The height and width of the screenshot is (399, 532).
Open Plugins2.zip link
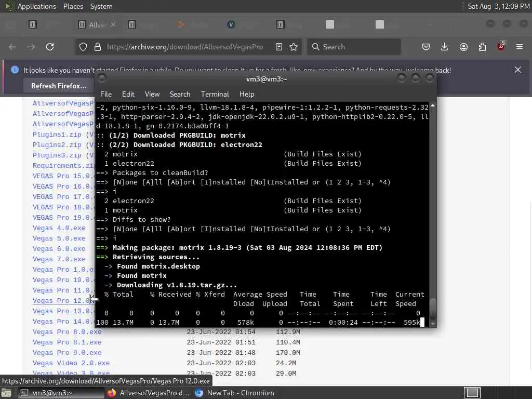tap(57, 145)
